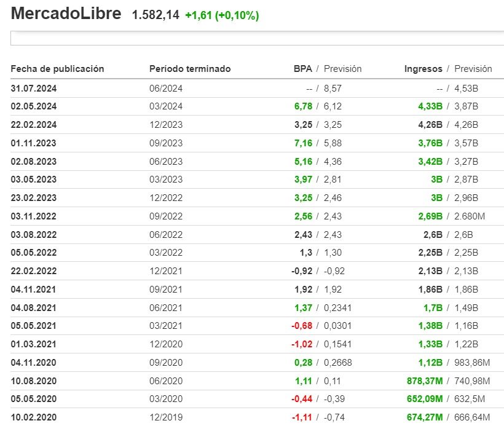This screenshot has height=426, width=504.
Task: Select the publication date 22.02.2022
Action: [34, 271]
